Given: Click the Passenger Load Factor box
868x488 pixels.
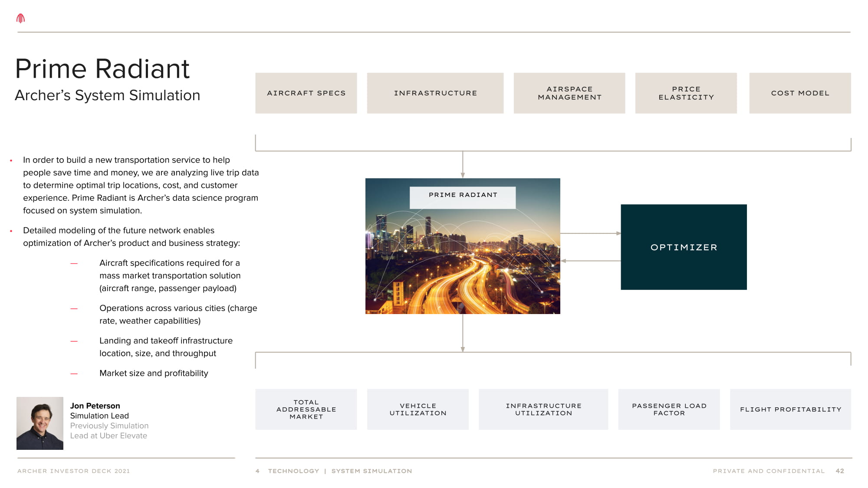Looking at the screenshot, I should click(x=669, y=409).
